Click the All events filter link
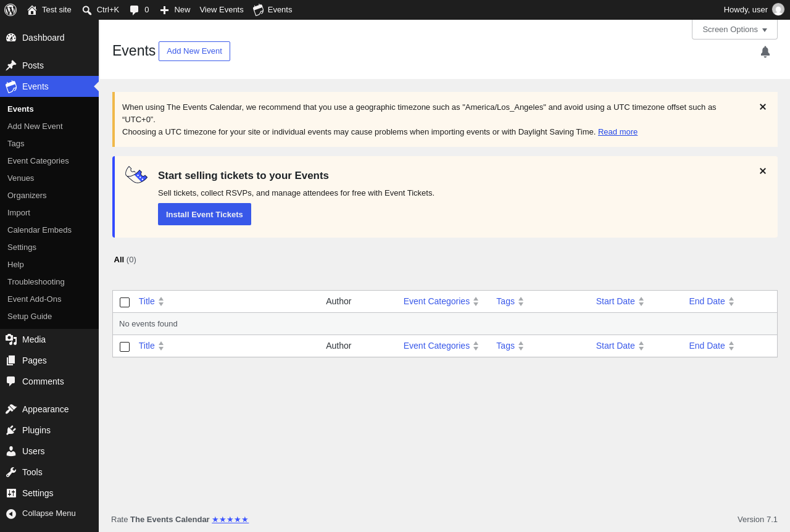Viewport: 790px width, 532px height. (119, 260)
